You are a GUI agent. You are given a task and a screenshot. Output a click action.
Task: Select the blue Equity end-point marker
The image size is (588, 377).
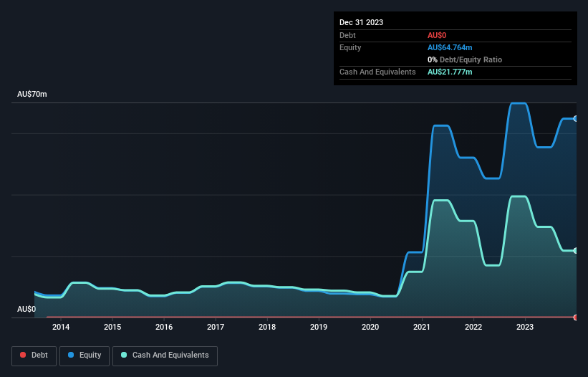coord(576,118)
